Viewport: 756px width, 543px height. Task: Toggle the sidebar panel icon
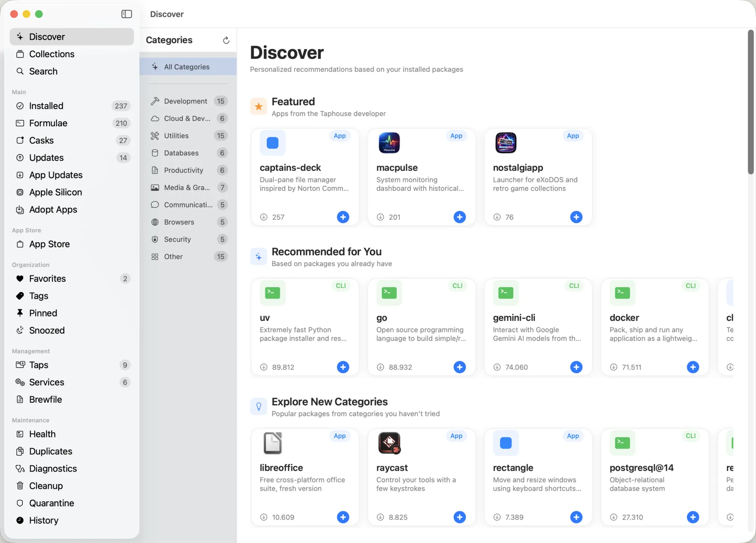pos(126,14)
